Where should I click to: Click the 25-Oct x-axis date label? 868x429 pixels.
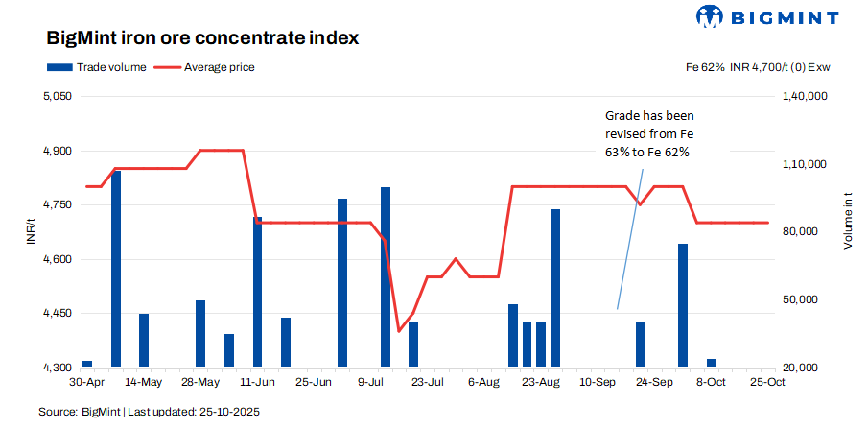point(767,381)
